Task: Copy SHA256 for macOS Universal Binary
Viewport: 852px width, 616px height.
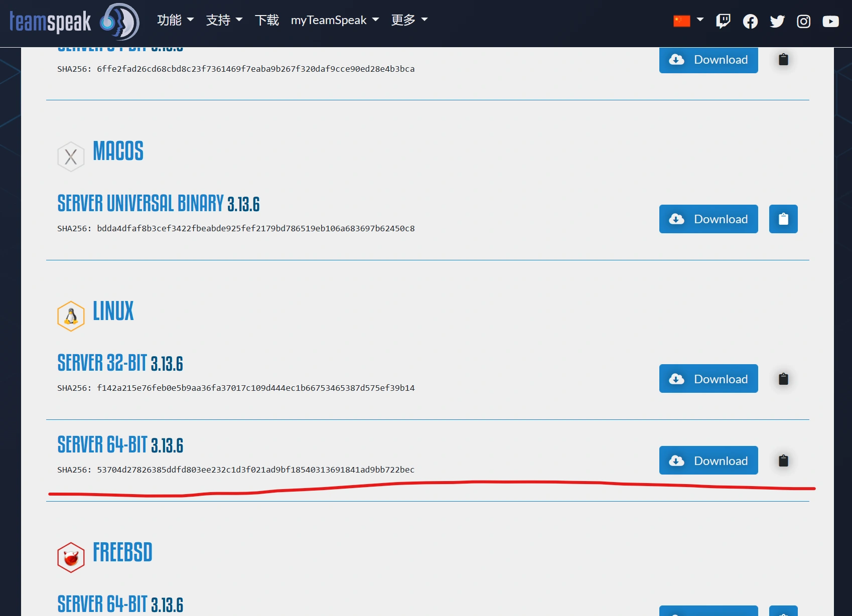Action: click(783, 219)
